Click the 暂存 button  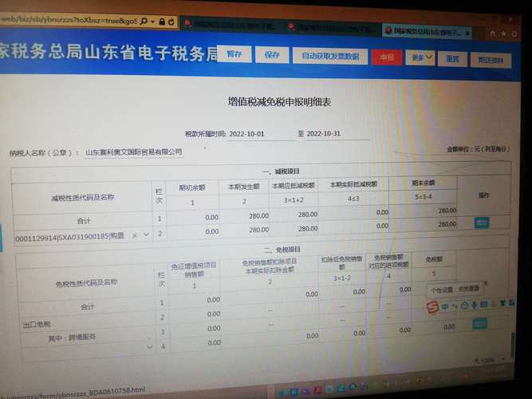[x=234, y=54]
